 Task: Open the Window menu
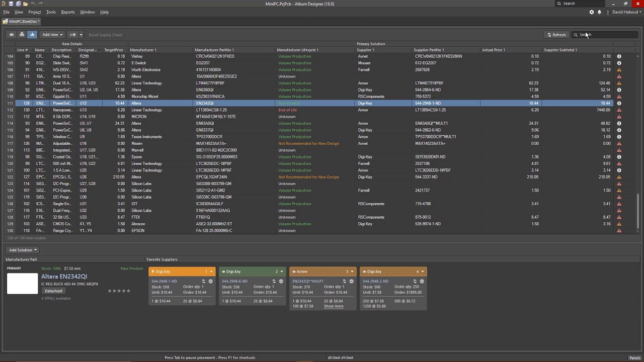[87, 12]
